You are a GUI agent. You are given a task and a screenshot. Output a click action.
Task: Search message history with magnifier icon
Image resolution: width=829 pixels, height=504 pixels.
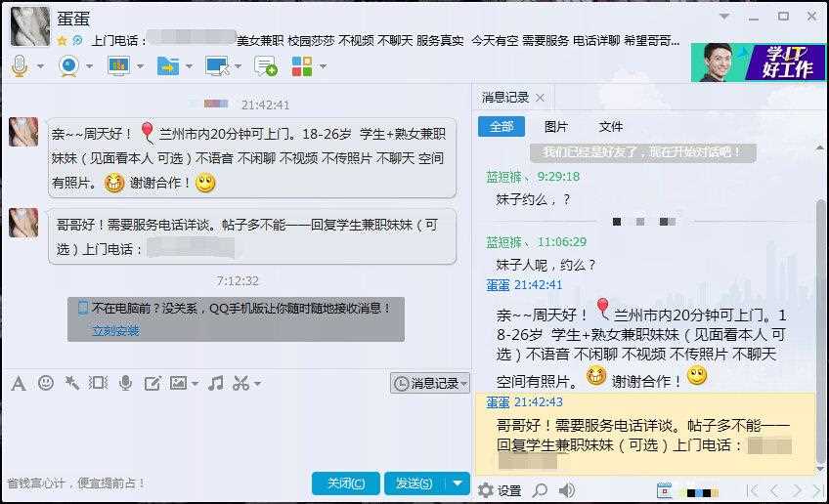(x=540, y=490)
